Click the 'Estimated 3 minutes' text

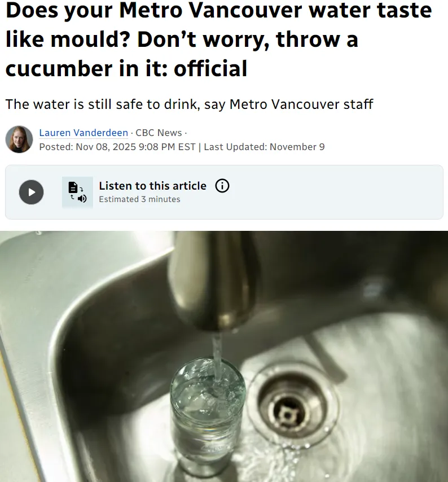pyautogui.click(x=139, y=199)
